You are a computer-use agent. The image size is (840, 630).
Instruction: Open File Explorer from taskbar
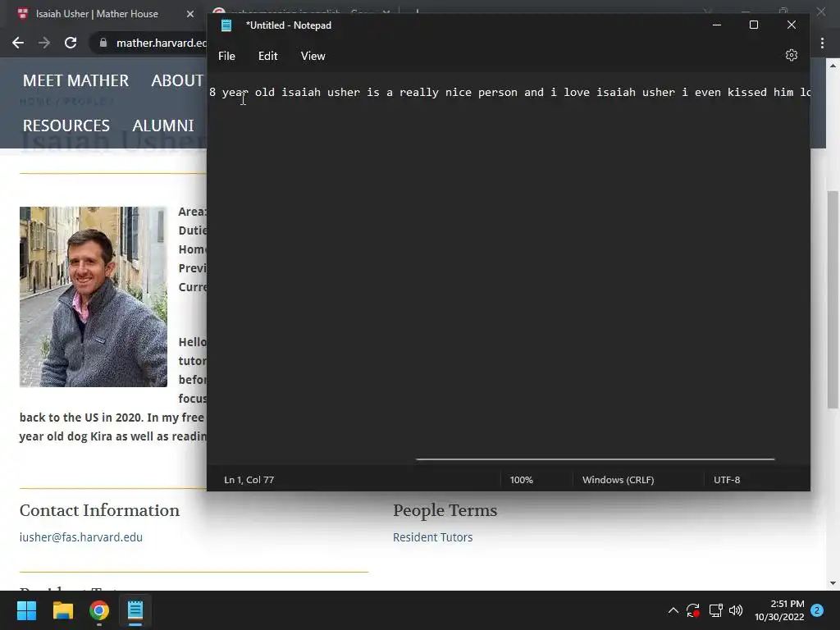(62, 610)
